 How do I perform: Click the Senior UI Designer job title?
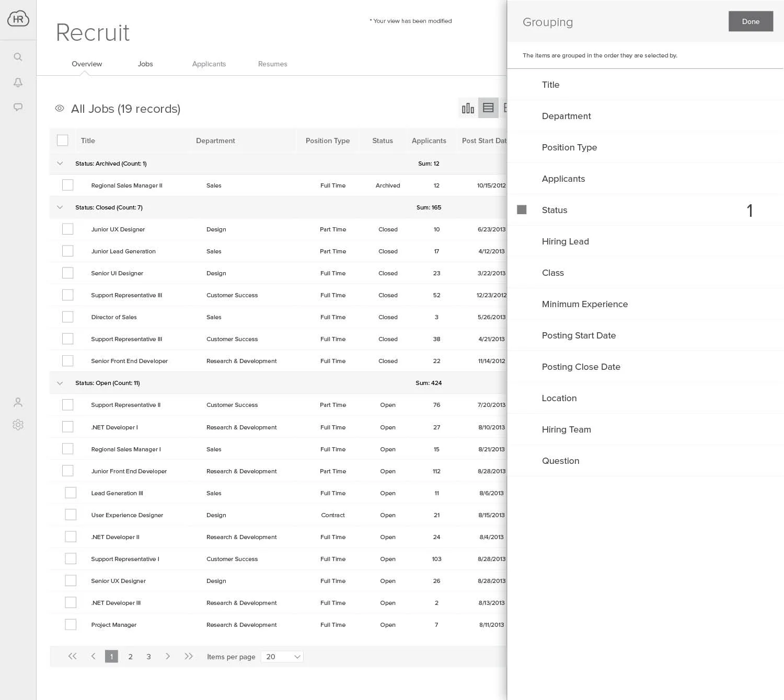117,273
